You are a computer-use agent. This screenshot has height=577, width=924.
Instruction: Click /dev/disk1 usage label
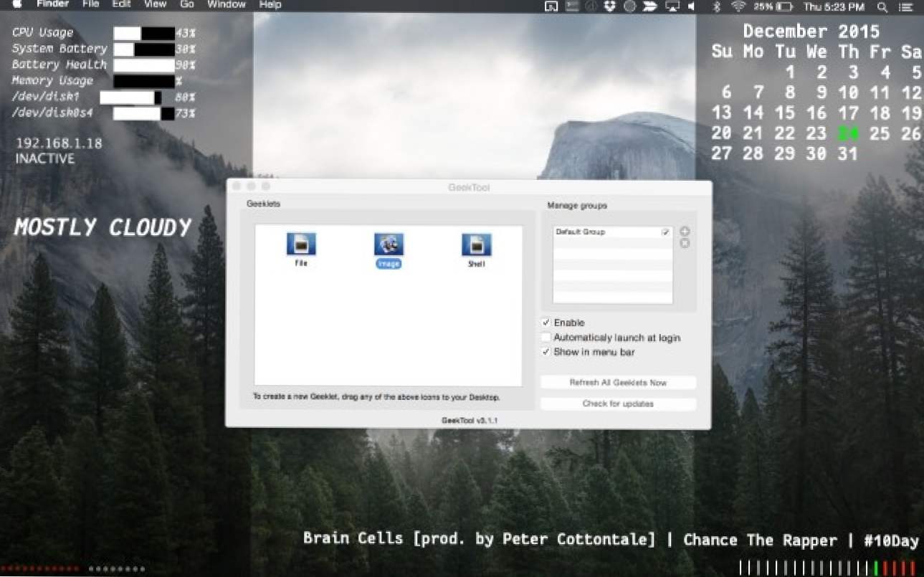[45, 97]
